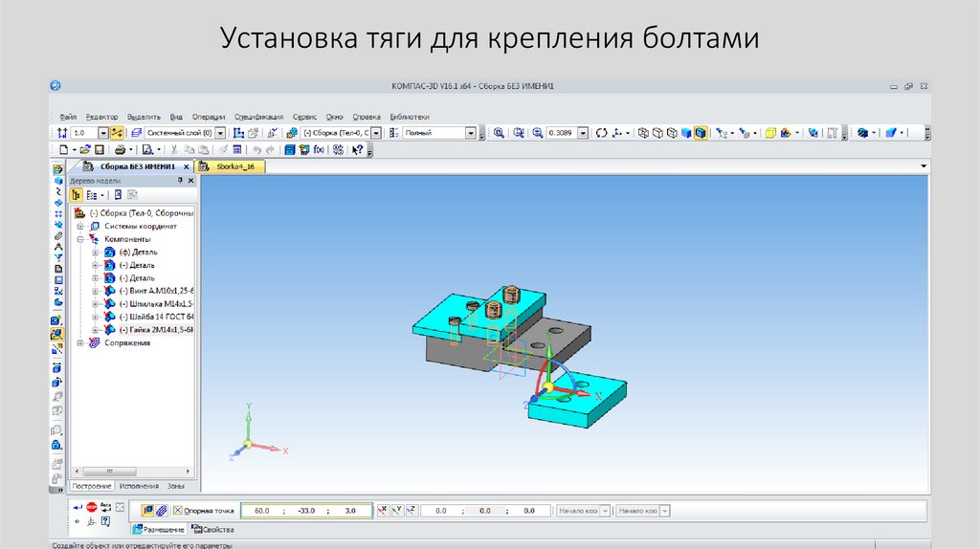Click the context help arrow icon
The image size is (980, 549).
pos(357,150)
